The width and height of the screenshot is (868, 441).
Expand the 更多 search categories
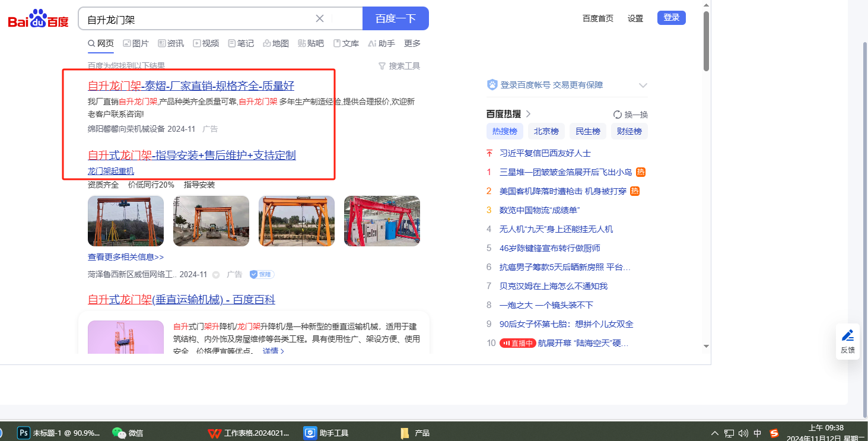click(412, 43)
